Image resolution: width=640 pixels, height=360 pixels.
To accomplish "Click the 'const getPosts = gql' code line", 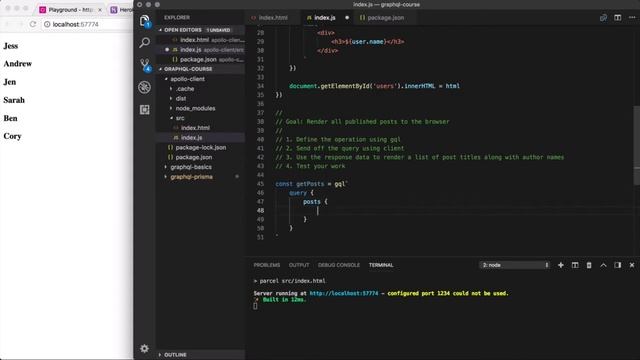I will tap(311, 184).
